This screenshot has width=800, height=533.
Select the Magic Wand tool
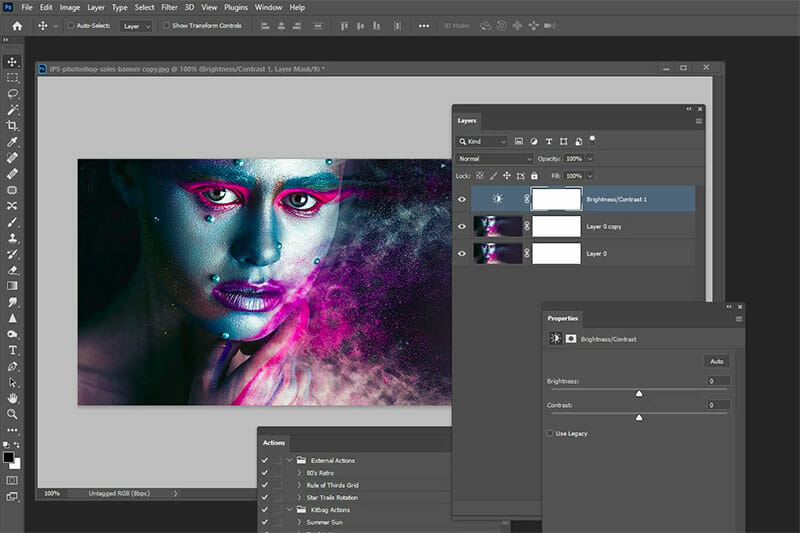[x=13, y=109]
